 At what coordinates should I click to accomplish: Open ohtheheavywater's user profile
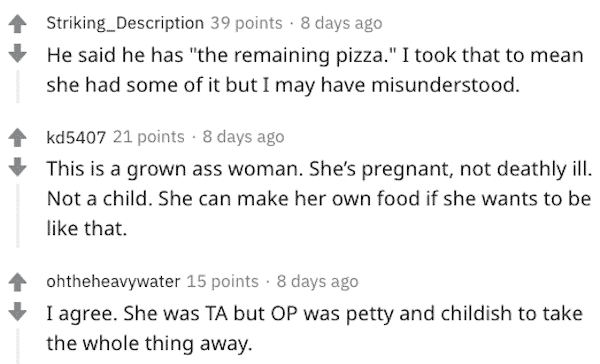coord(113,282)
